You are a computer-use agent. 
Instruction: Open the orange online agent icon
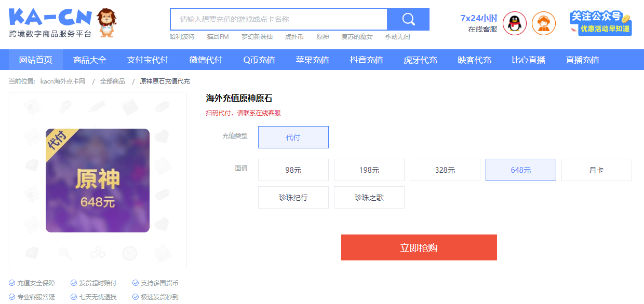[x=544, y=23]
